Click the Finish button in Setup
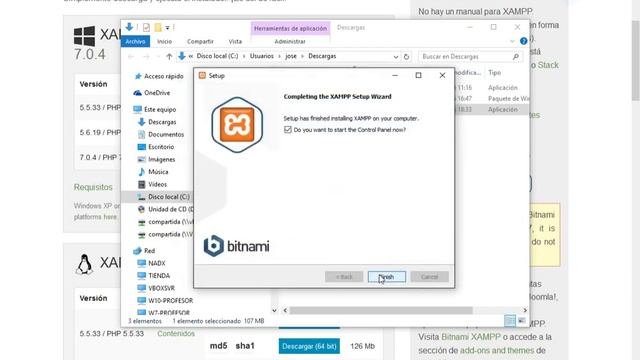The image size is (640, 360). (x=387, y=277)
